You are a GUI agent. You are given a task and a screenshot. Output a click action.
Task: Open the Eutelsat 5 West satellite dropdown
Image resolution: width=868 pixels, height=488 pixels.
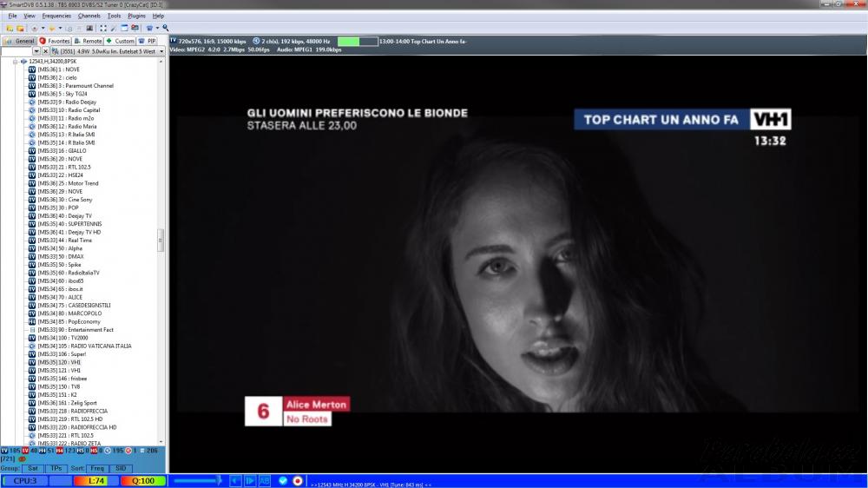161,51
